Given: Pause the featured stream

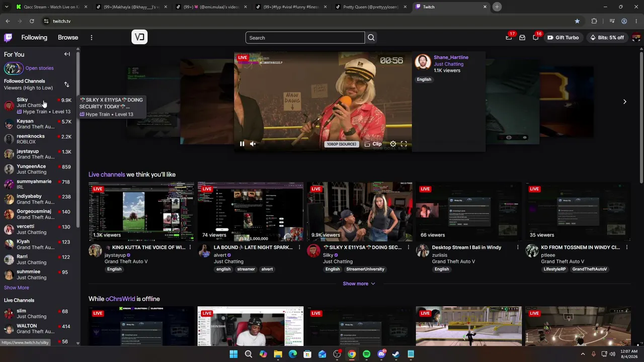Looking at the screenshot, I should tap(242, 144).
